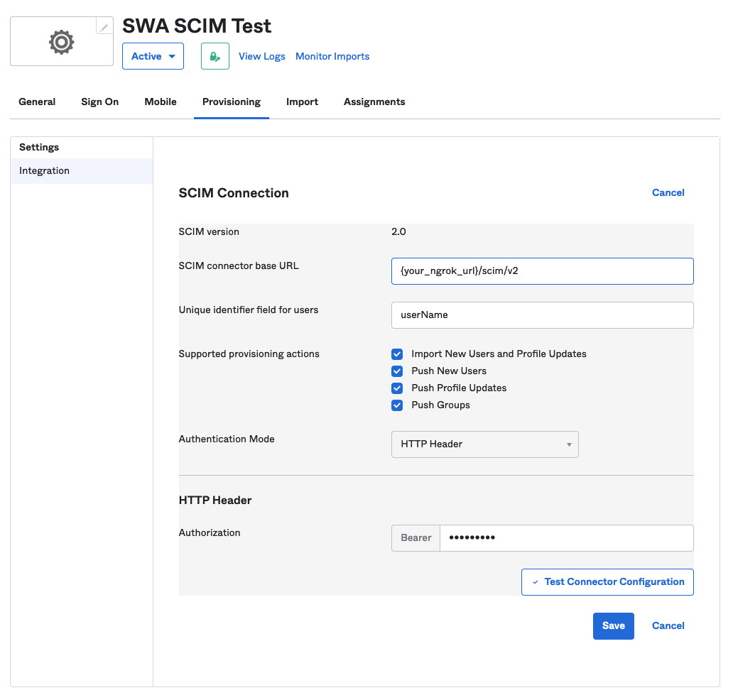Expand the Authentication Mode dropdown
733x700 pixels.
click(484, 444)
